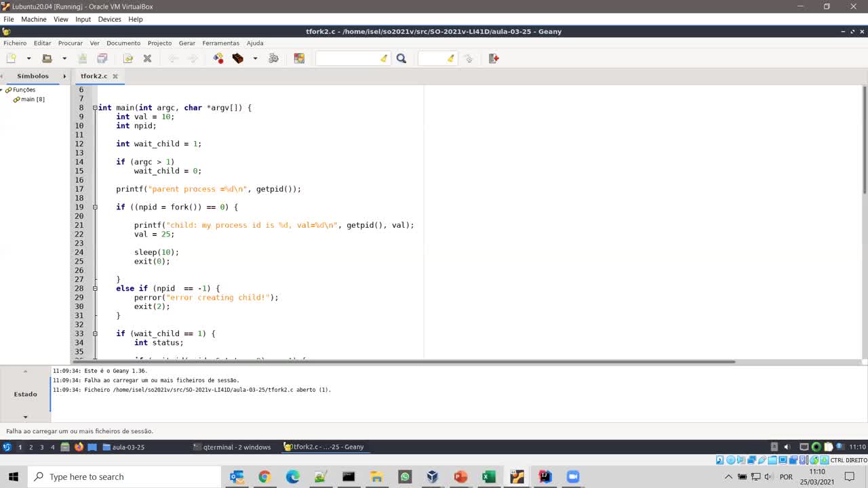
Task: Go to previous sidebar tab arrow
Action: click(3, 76)
